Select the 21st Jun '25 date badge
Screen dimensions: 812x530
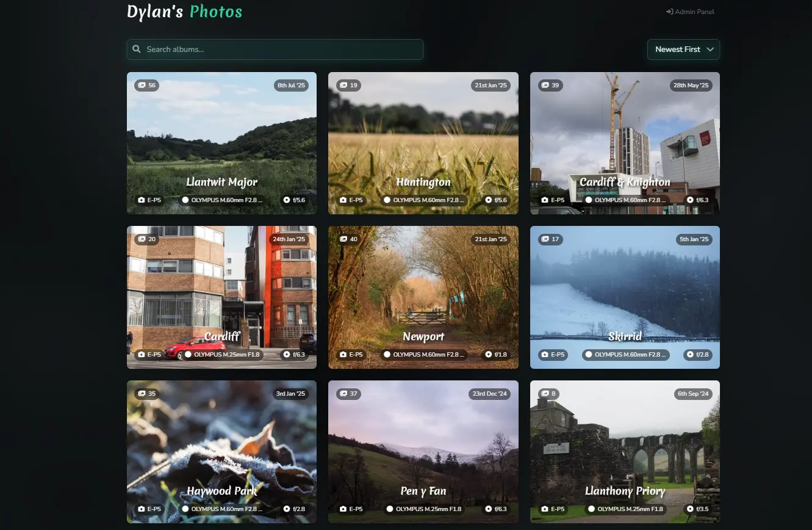tap(491, 85)
